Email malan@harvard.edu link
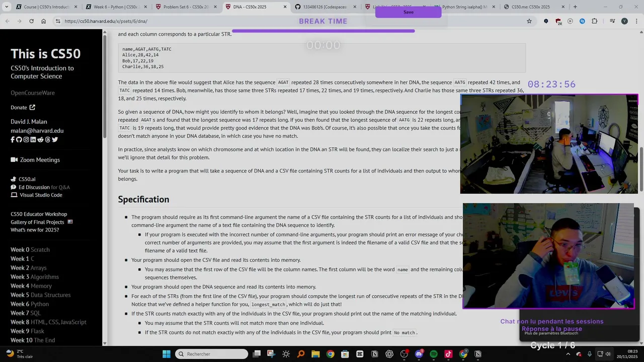 tap(37, 131)
